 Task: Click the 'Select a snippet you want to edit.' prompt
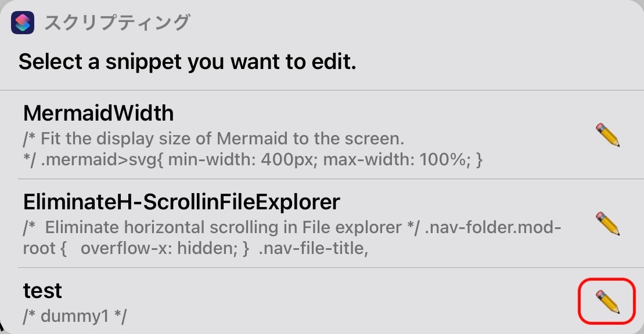(187, 61)
